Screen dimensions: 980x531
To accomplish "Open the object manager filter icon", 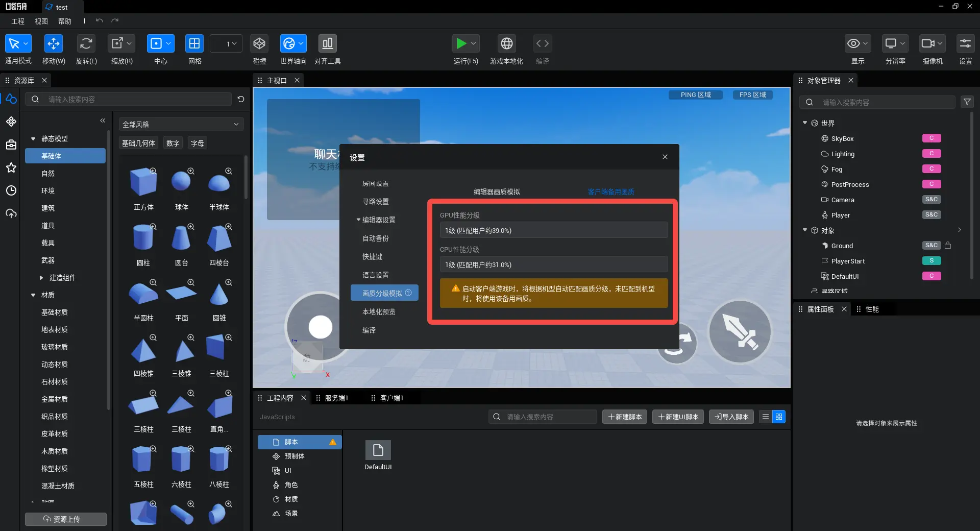I will pyautogui.click(x=967, y=102).
